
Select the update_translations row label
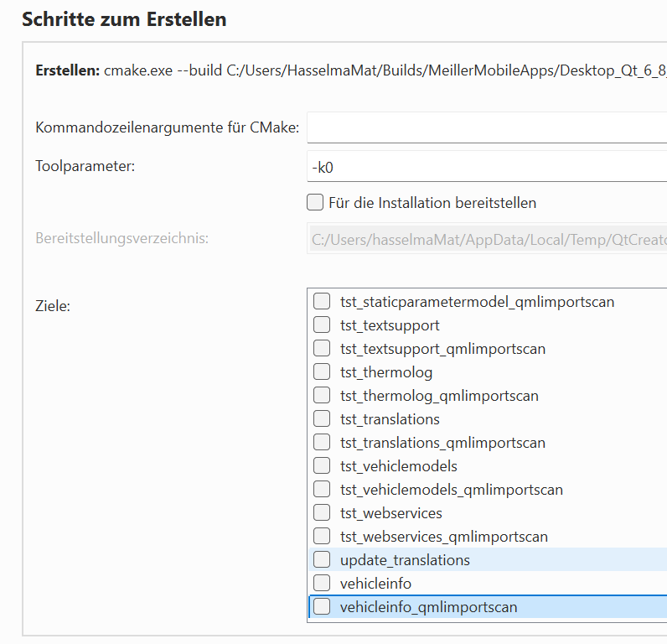pyautogui.click(x=405, y=559)
